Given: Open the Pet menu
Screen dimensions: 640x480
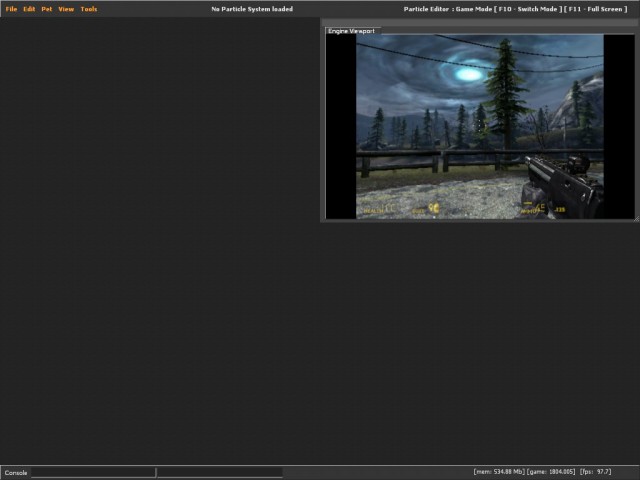Looking at the screenshot, I should (47, 9).
